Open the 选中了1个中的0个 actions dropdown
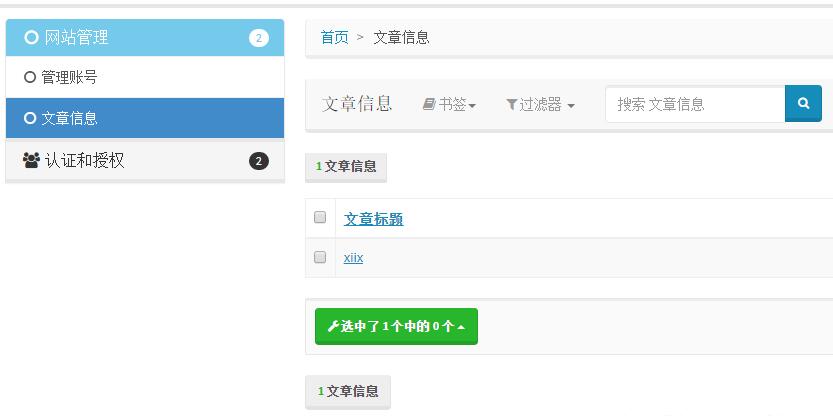The width and height of the screenshot is (833, 416). 396,326
